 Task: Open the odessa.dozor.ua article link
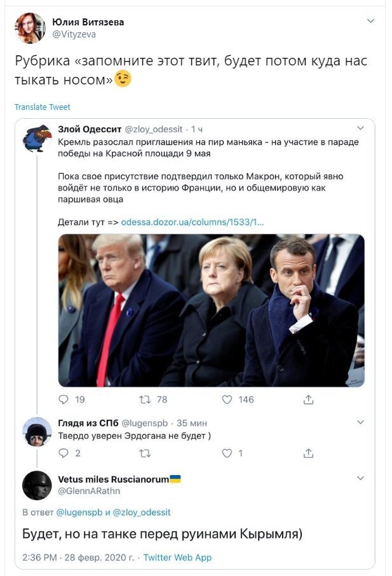pos(192,222)
